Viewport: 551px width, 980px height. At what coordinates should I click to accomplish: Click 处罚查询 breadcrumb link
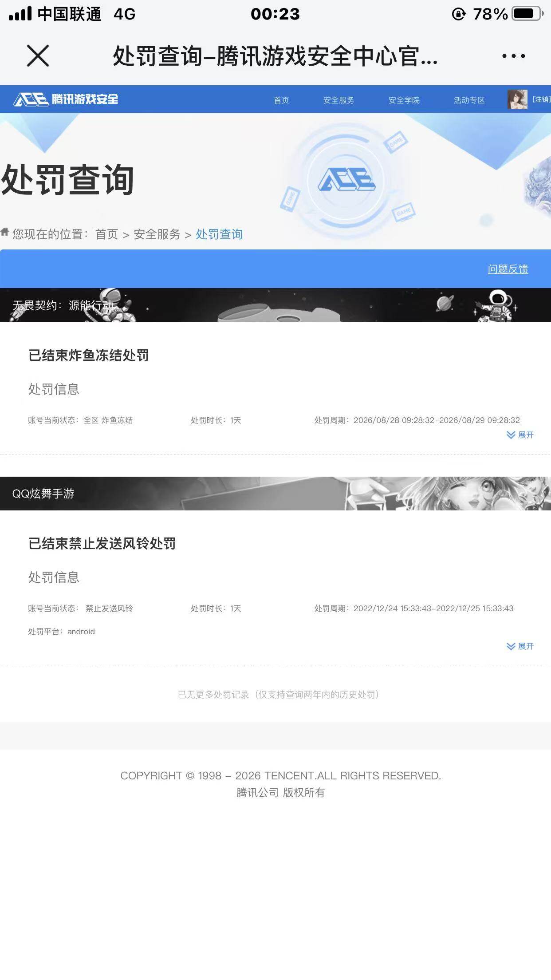219,234
